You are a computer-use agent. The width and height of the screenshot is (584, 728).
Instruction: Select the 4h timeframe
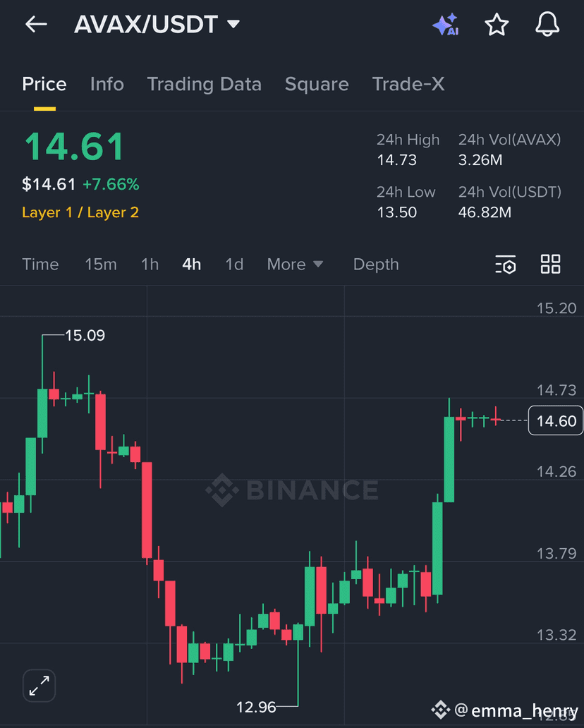coord(192,264)
